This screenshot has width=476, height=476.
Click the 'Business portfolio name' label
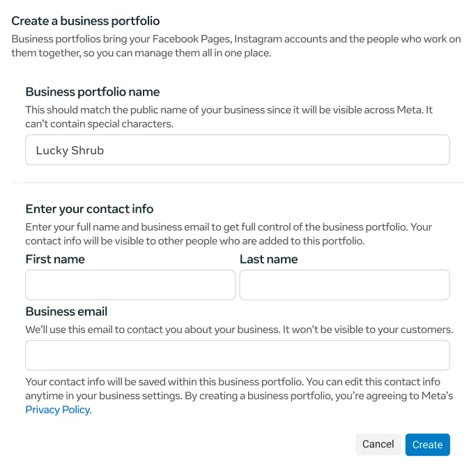(x=93, y=92)
